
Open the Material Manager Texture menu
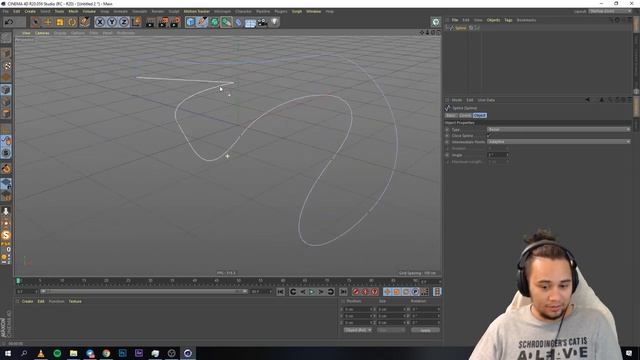tap(75, 301)
